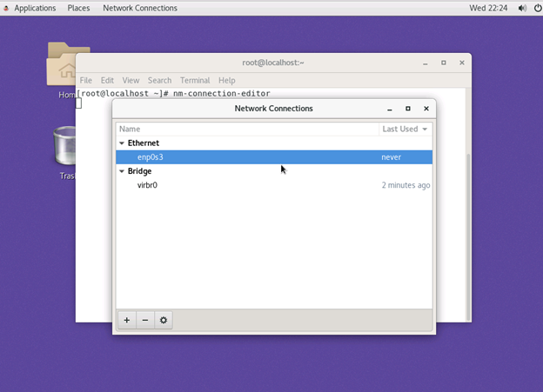Image resolution: width=543 pixels, height=392 pixels.
Task: Click the Network Connections window title bar
Action: [273, 109]
